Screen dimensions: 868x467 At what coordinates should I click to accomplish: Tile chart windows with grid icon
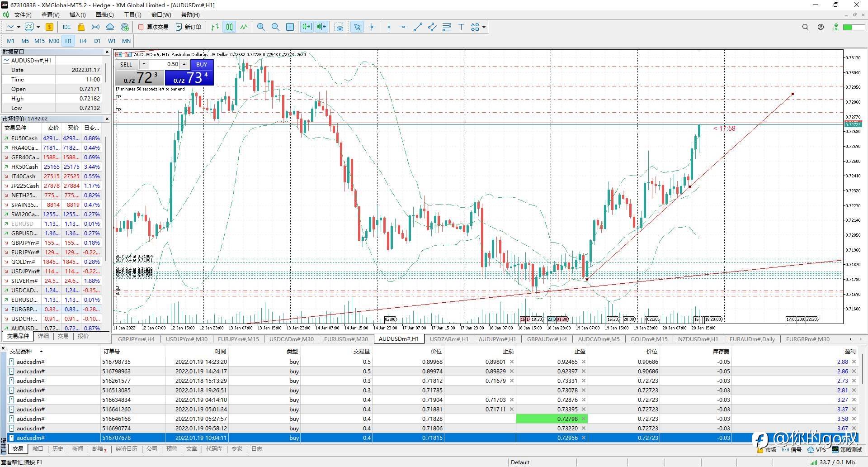click(290, 27)
